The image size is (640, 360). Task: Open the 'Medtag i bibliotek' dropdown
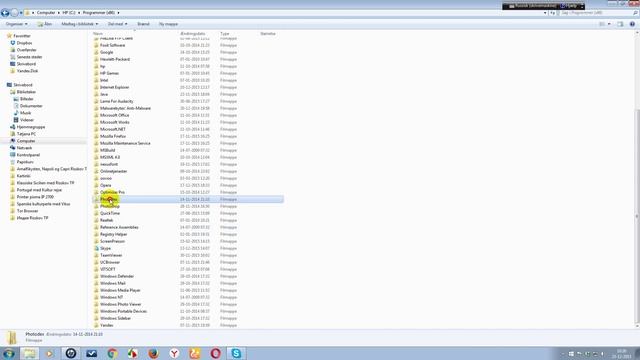click(x=80, y=24)
